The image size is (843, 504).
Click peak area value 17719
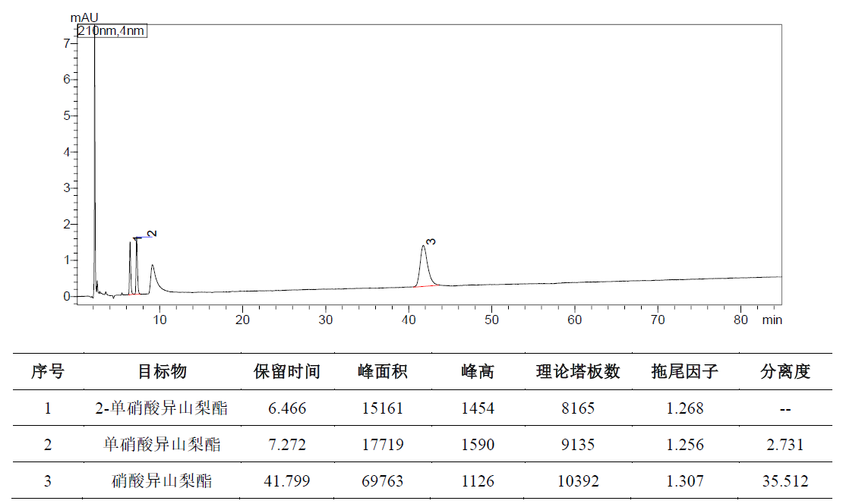click(x=382, y=444)
